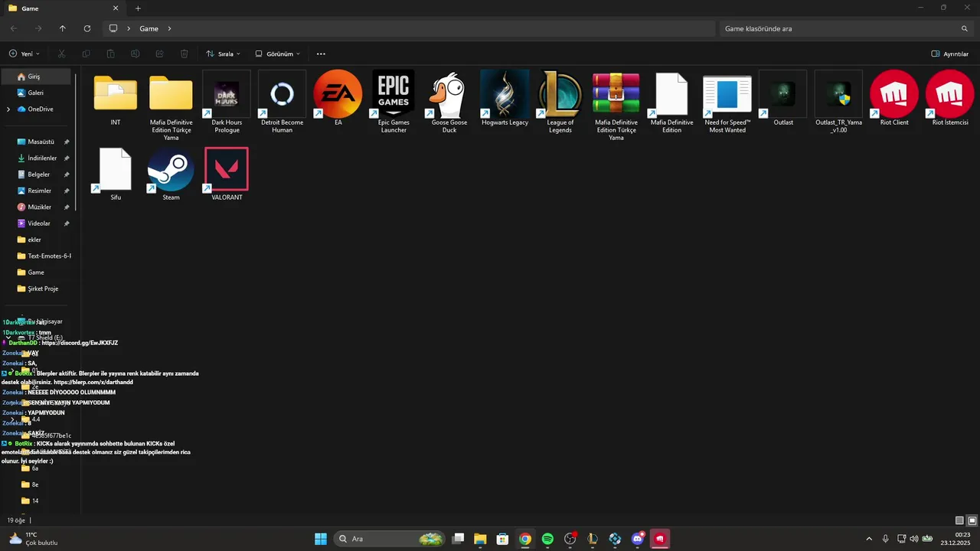Select Outlast_TR_Yama_v1.00 installer

[838, 101]
